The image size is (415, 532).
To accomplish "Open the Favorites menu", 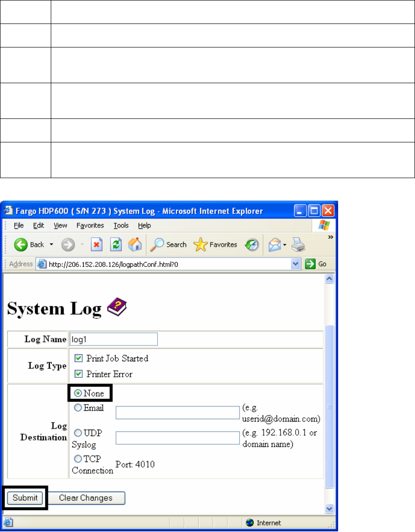I will pos(90,225).
